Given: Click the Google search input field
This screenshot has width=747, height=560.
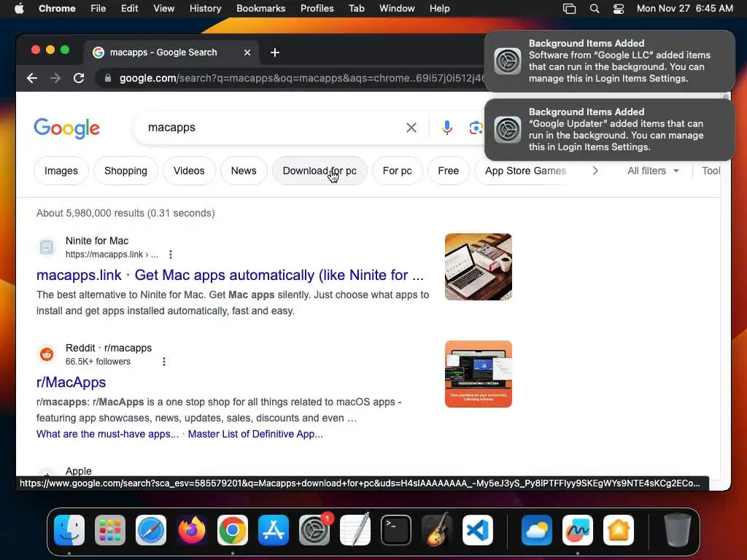Looking at the screenshot, I should click(x=271, y=128).
